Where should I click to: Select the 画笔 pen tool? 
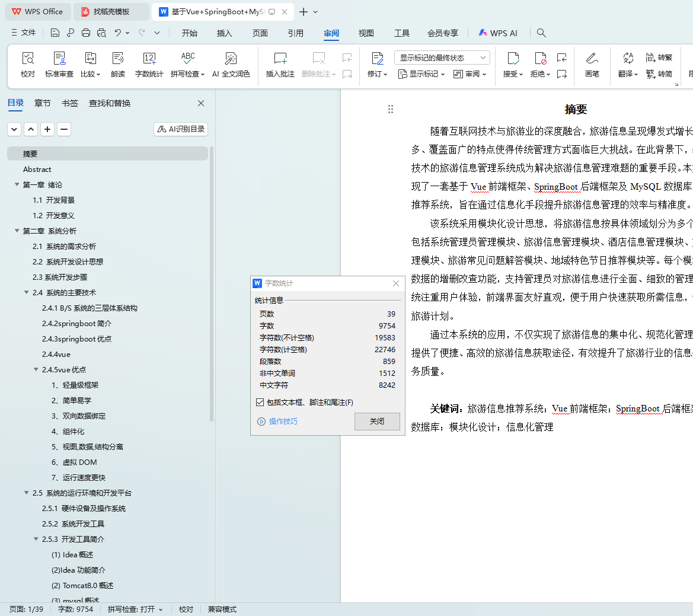point(592,64)
